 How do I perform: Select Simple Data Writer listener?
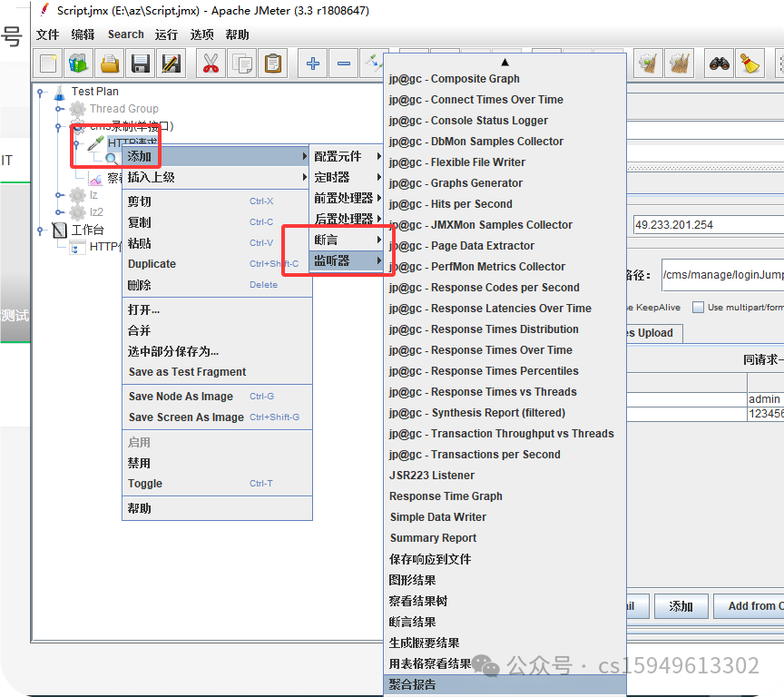[x=505, y=517]
